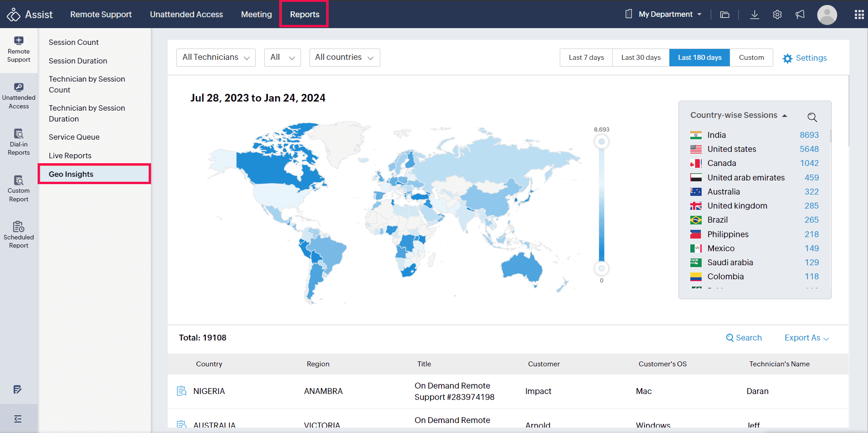Image resolution: width=868 pixels, height=433 pixels.
Task: Open Custom Report from the sidebar
Action: (19, 188)
